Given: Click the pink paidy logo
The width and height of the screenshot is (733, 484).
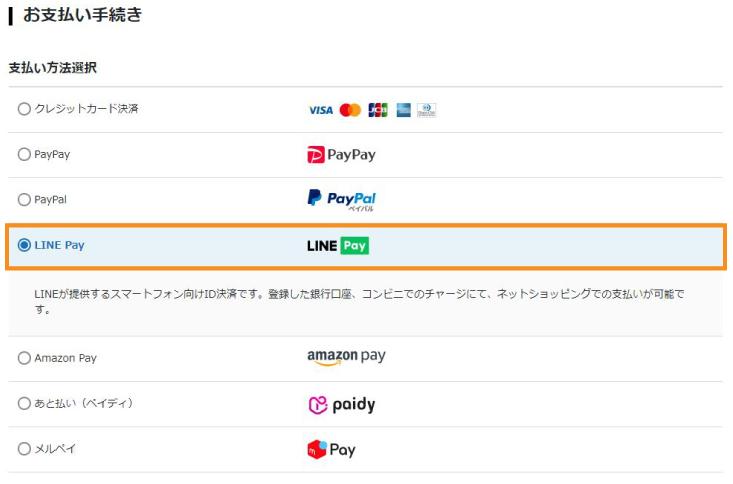Looking at the screenshot, I should [342, 405].
